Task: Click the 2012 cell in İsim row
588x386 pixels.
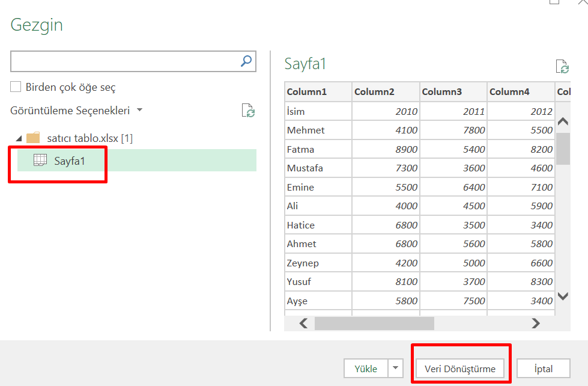Action: (521, 111)
